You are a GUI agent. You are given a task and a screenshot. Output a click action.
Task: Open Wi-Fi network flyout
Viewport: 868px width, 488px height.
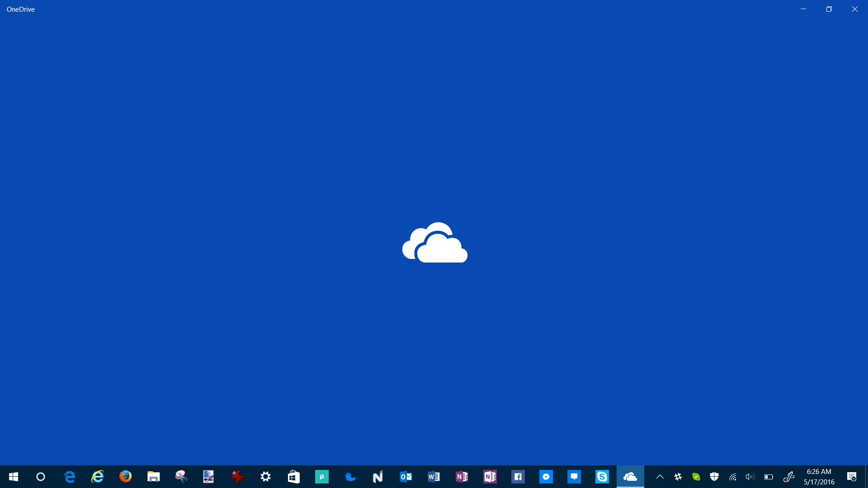point(732,477)
